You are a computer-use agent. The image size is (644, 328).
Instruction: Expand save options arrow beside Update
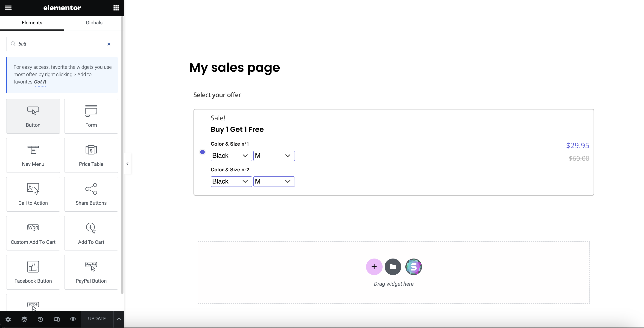[x=119, y=319]
